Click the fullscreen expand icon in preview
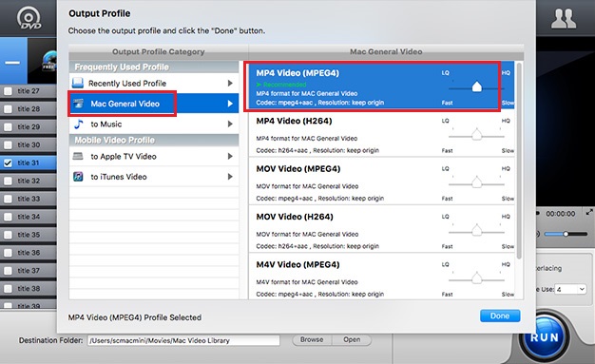This screenshot has height=364, width=595. 589,212
